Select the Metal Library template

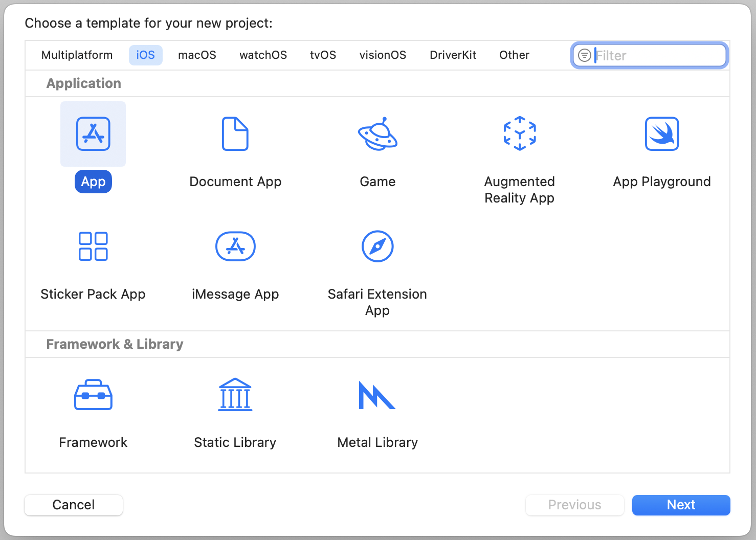377,395
